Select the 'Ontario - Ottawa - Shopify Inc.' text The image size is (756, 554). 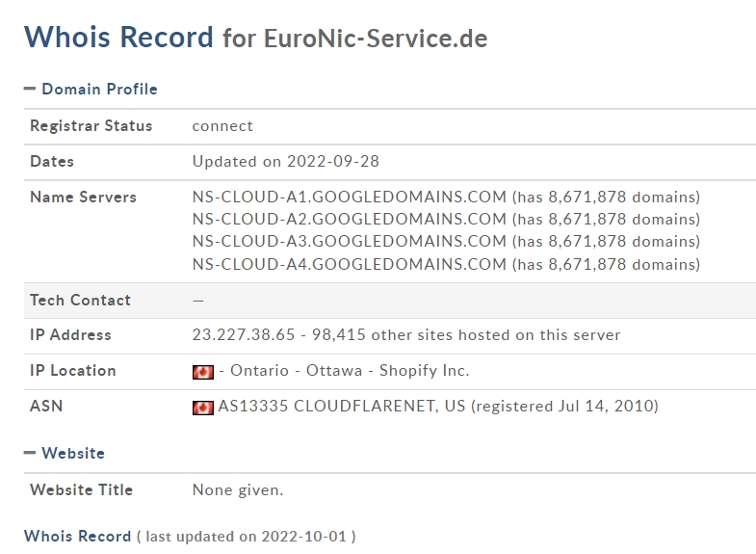pyautogui.click(x=350, y=370)
